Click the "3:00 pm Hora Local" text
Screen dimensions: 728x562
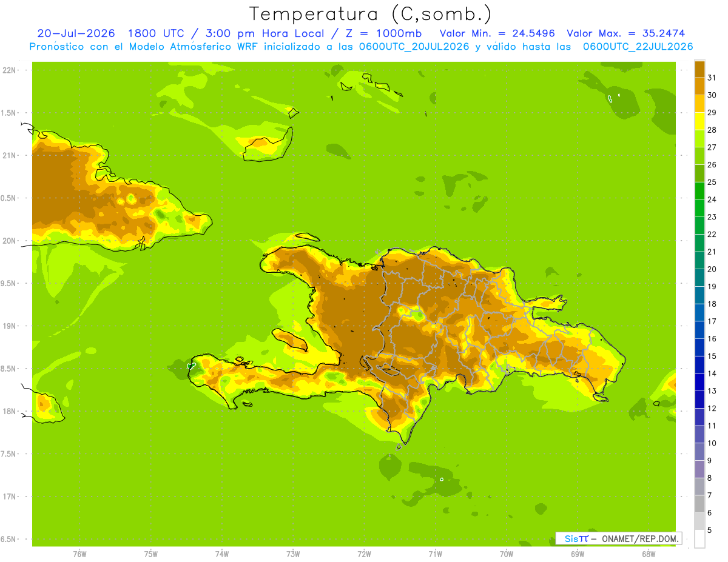(263, 33)
